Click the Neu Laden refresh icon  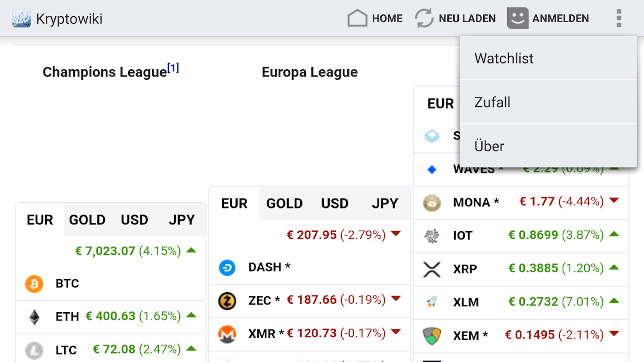tap(424, 19)
